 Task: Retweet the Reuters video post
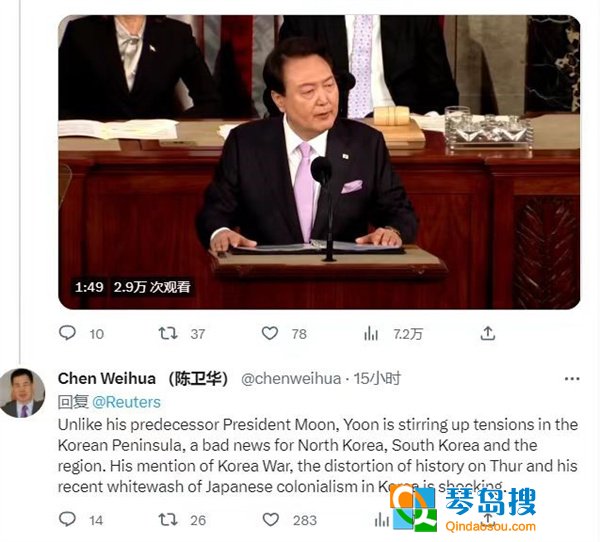(168, 333)
